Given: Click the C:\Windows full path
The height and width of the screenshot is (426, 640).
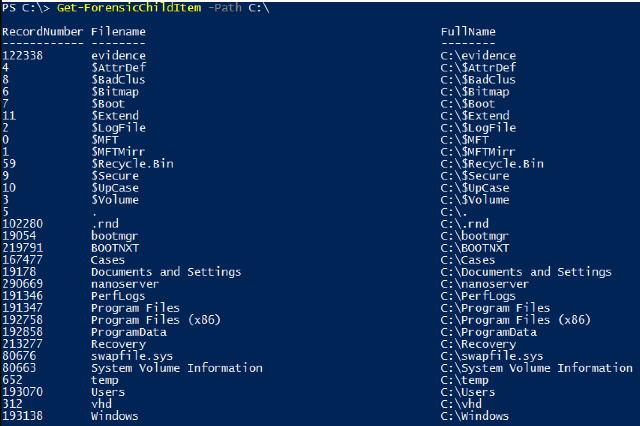Looking at the screenshot, I should [475, 416].
